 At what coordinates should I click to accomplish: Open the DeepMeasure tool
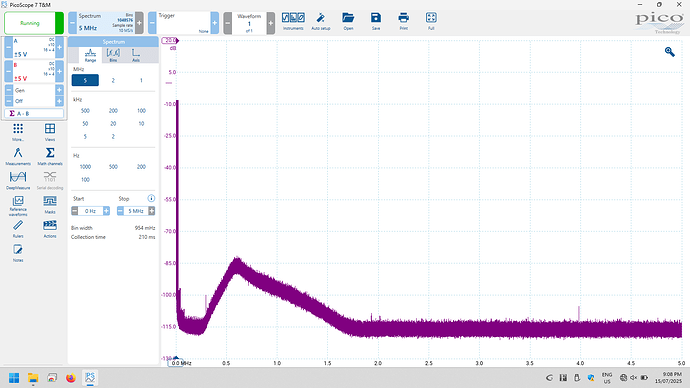18,180
